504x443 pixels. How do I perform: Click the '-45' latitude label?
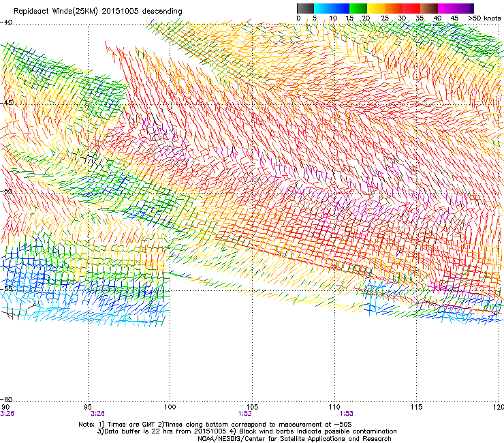(x=6, y=103)
